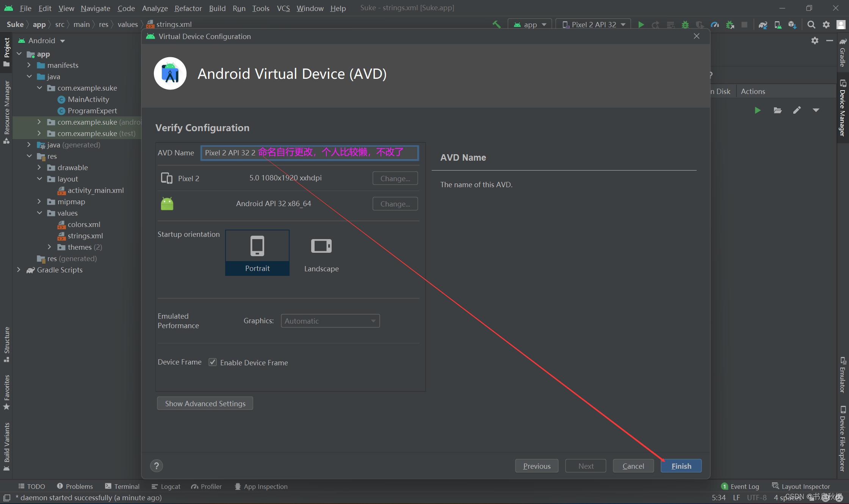Launch the AVD with the green play icon

tap(757, 110)
